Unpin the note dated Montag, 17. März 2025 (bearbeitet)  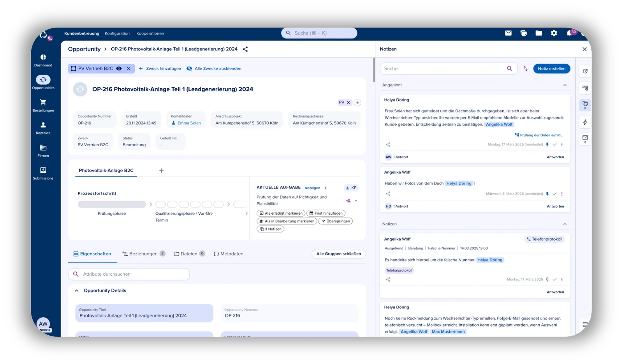[x=547, y=144]
